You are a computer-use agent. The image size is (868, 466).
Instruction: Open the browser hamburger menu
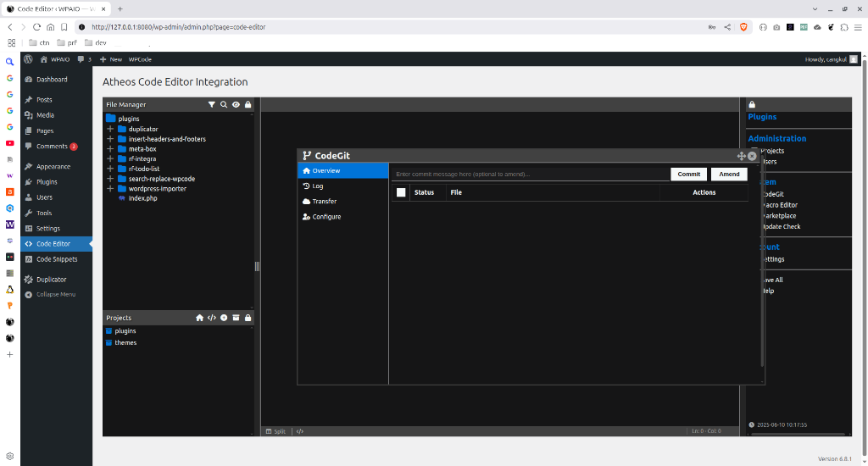click(x=858, y=27)
